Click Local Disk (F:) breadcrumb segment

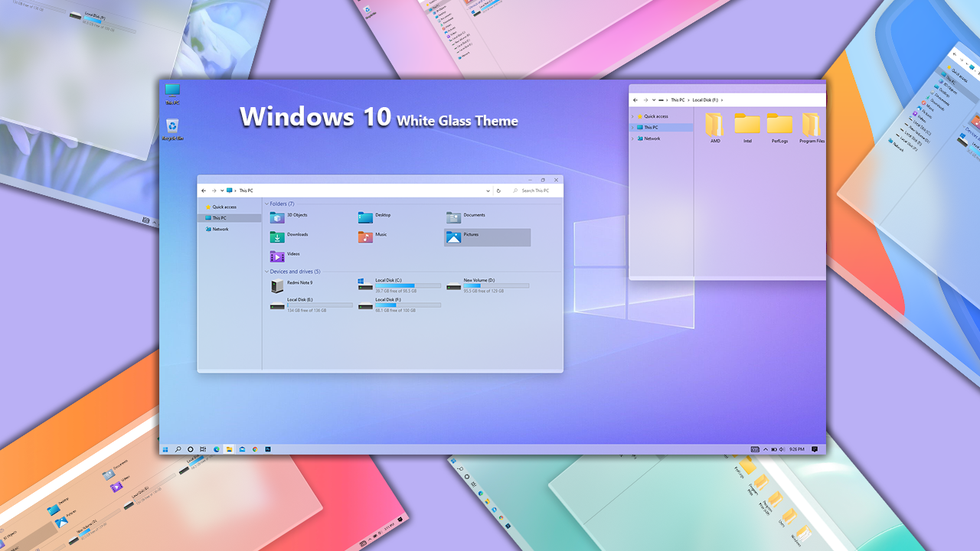tap(706, 100)
